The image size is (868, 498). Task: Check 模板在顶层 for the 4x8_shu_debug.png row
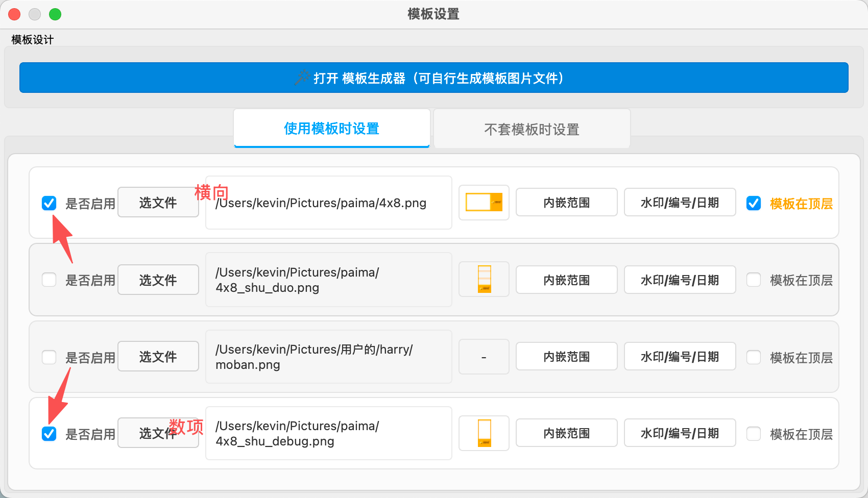[754, 434]
